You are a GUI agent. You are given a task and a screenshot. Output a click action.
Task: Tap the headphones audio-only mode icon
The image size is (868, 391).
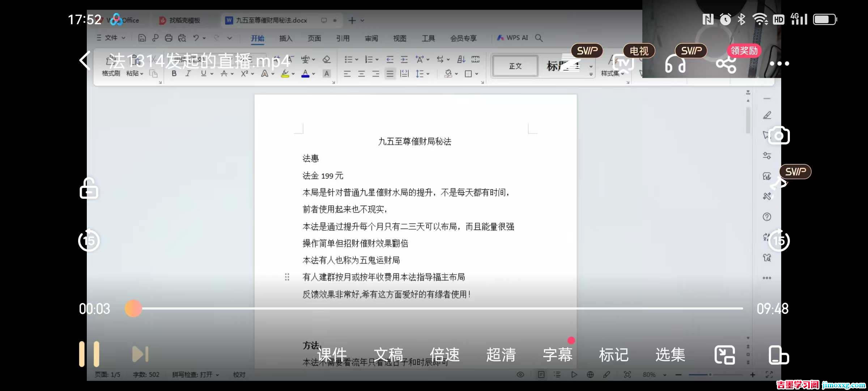[675, 64]
